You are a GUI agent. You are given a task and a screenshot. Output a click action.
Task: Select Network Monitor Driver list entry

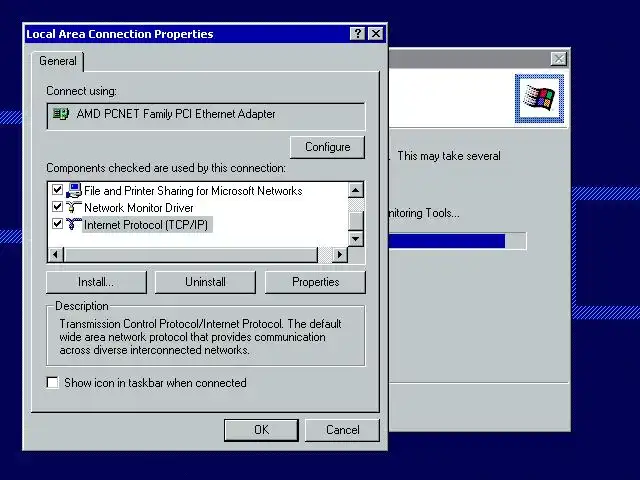point(139,208)
